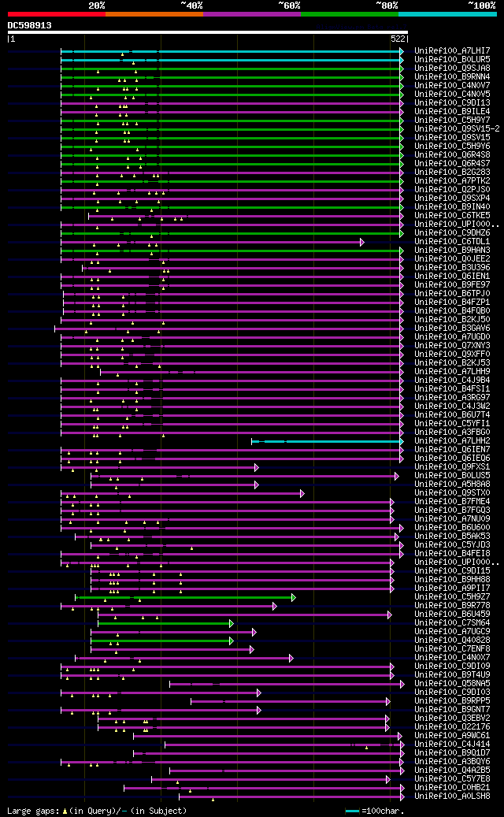Choose the UniRef100_C9DI13 hit label
Screen dimensions: 504x817
452,103
